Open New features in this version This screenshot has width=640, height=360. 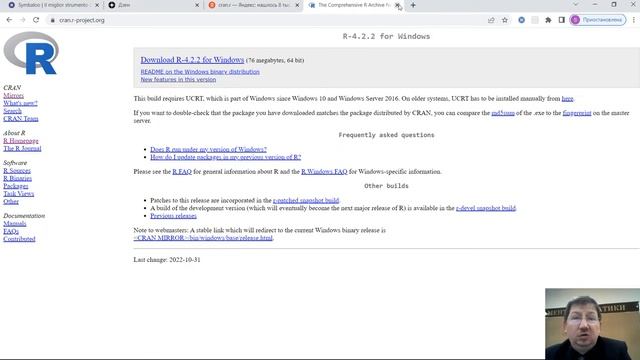click(178, 80)
